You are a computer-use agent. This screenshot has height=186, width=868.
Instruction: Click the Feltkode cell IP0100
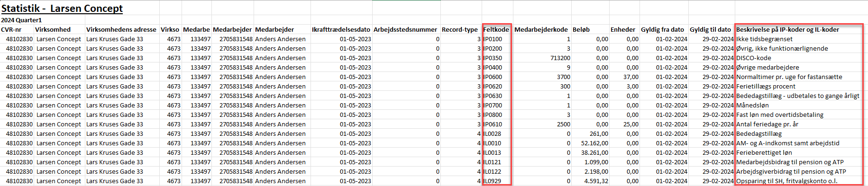tap(493, 39)
